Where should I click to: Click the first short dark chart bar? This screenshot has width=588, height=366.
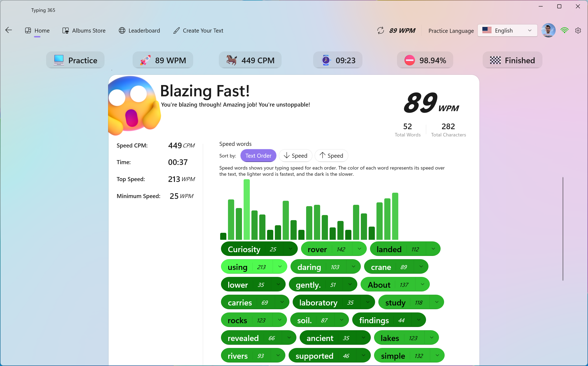coord(223,236)
